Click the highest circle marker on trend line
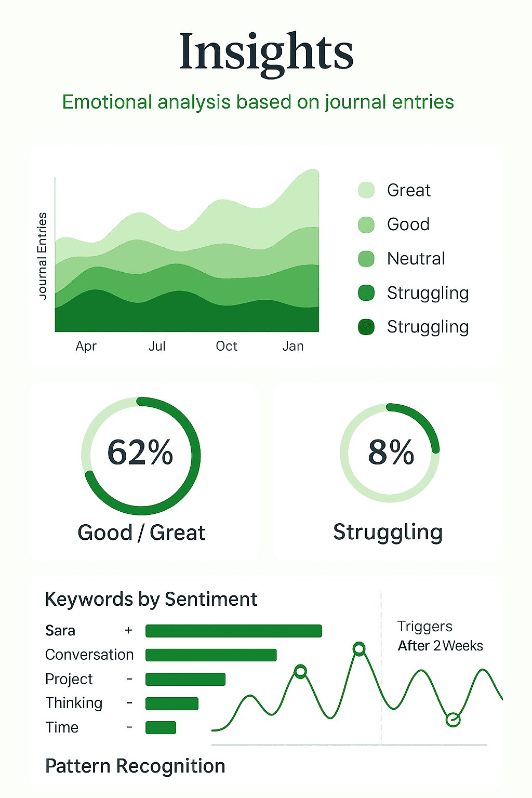 click(x=359, y=648)
